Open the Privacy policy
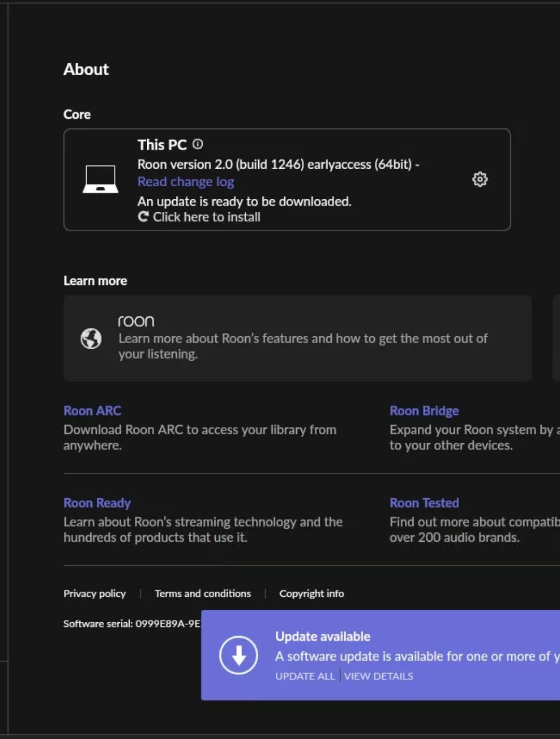Image resolution: width=560 pixels, height=739 pixels. pos(94,594)
